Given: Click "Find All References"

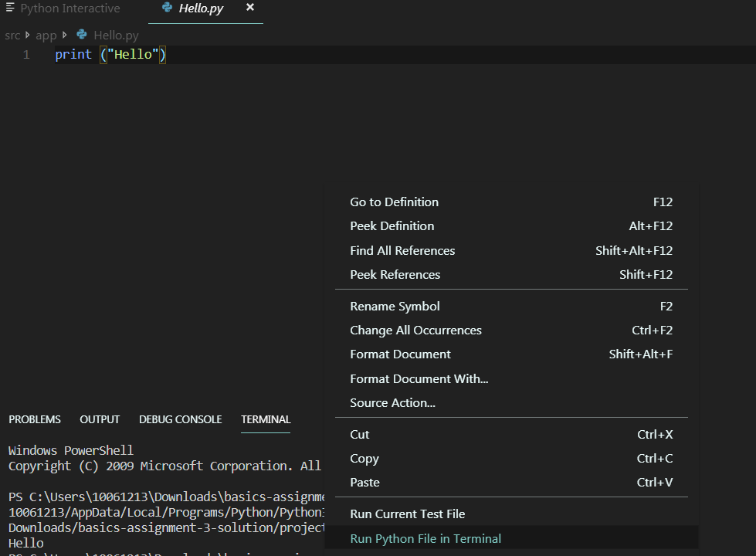Looking at the screenshot, I should (402, 250).
